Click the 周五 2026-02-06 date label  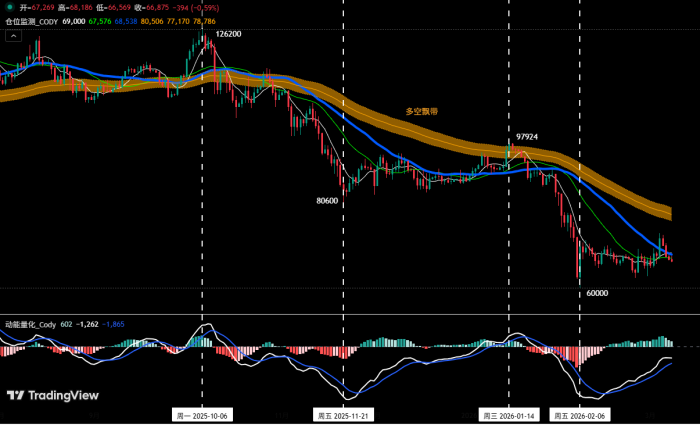[x=578, y=415]
